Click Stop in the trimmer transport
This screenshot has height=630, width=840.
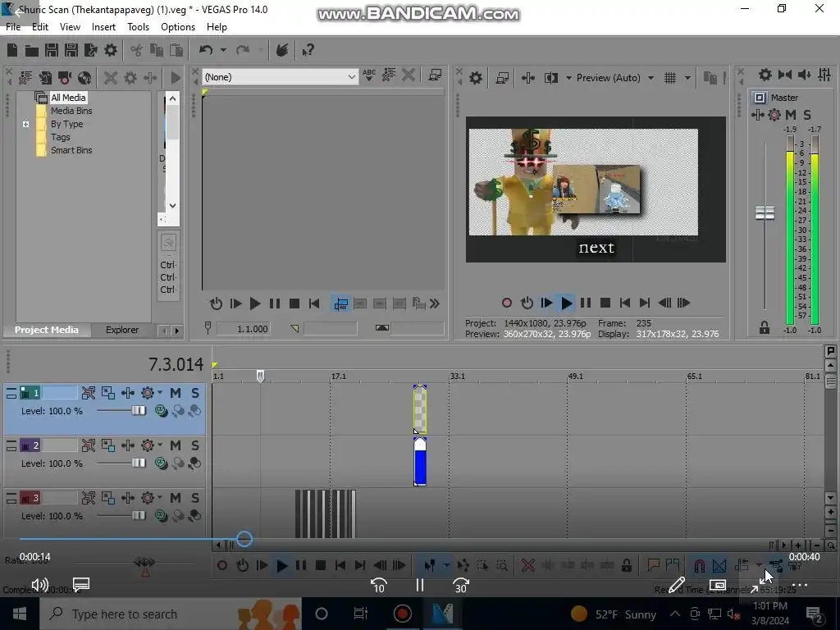pyautogui.click(x=294, y=304)
